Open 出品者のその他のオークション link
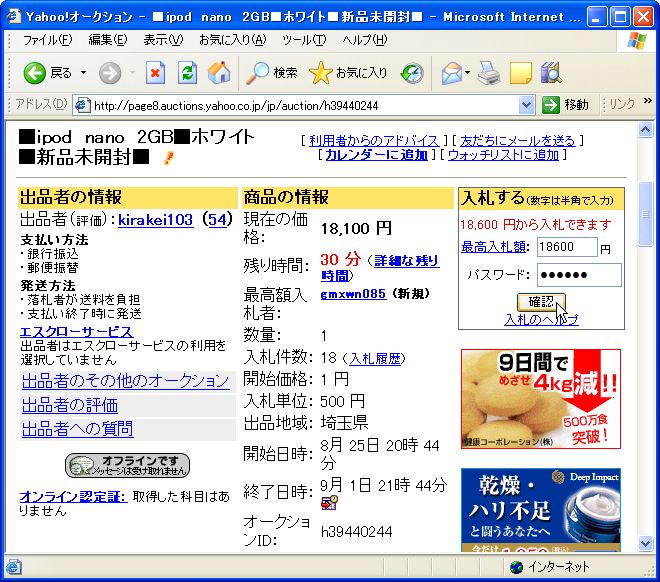Viewport: 660px width, 582px height. point(125,381)
